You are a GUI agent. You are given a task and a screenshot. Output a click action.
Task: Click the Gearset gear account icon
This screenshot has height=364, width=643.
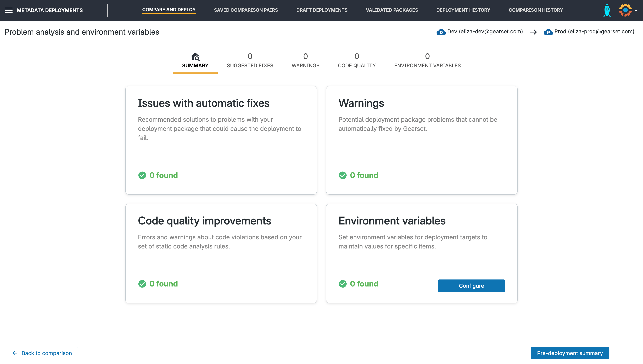pos(625,10)
